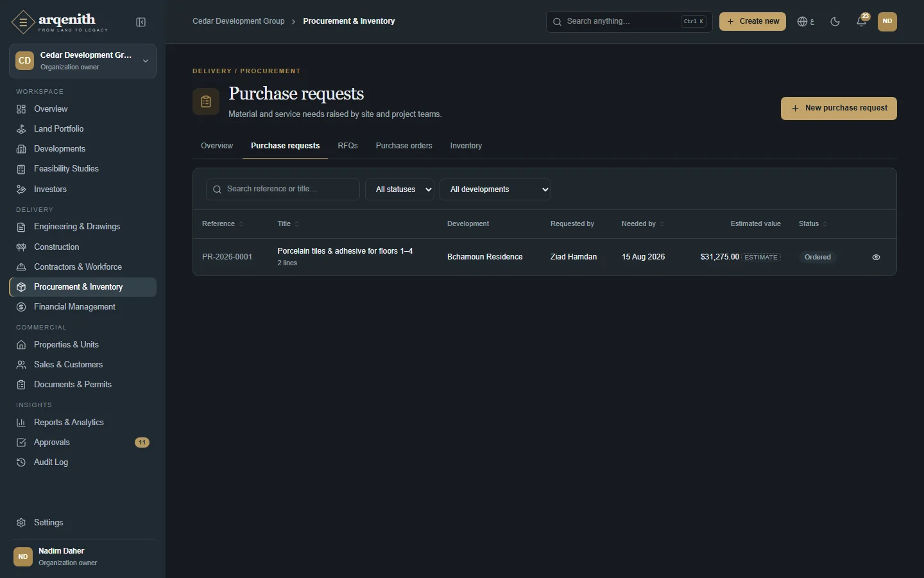Sort by Needed by column
The width and height of the screenshot is (924, 578).
643,224
